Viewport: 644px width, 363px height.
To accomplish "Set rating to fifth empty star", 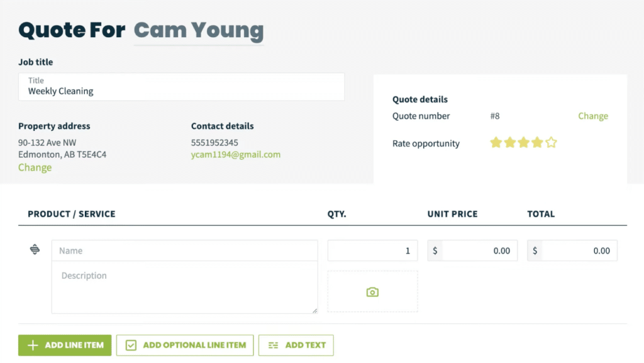I will pyautogui.click(x=551, y=142).
